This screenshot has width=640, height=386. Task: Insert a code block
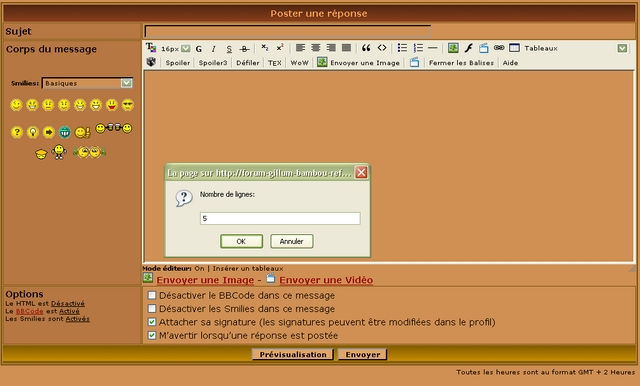[x=382, y=48]
